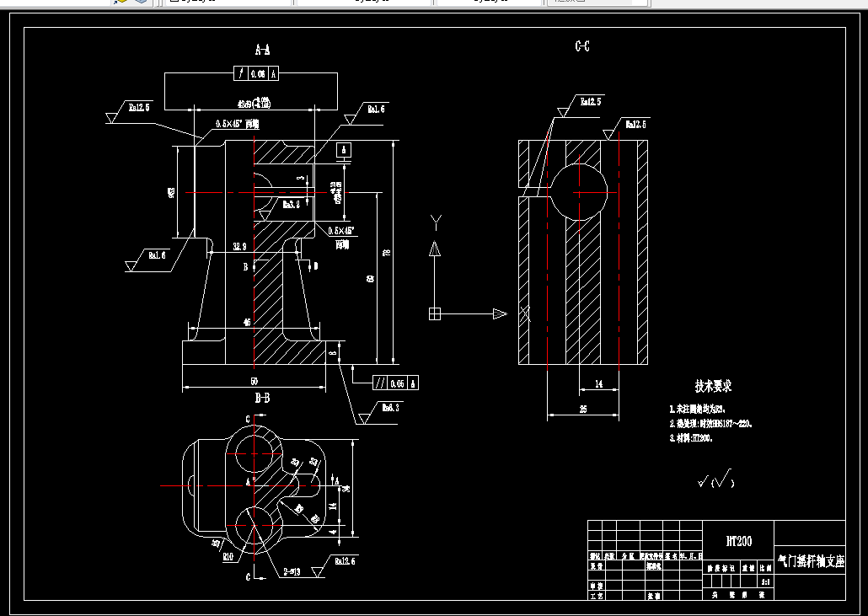Select the C-C section view title

pyautogui.click(x=581, y=46)
